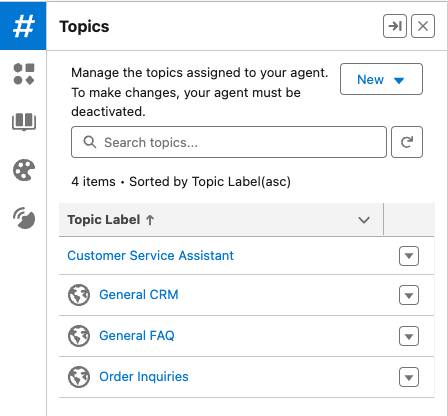Open row actions for Order Inquiries
This screenshot has height=416, width=448.
click(409, 377)
